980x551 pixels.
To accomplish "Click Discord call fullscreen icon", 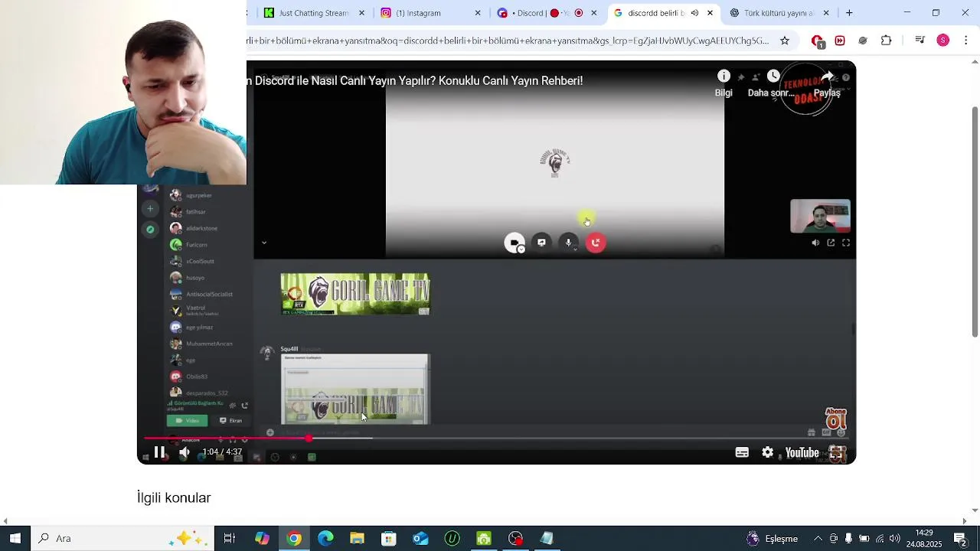I will [x=846, y=243].
